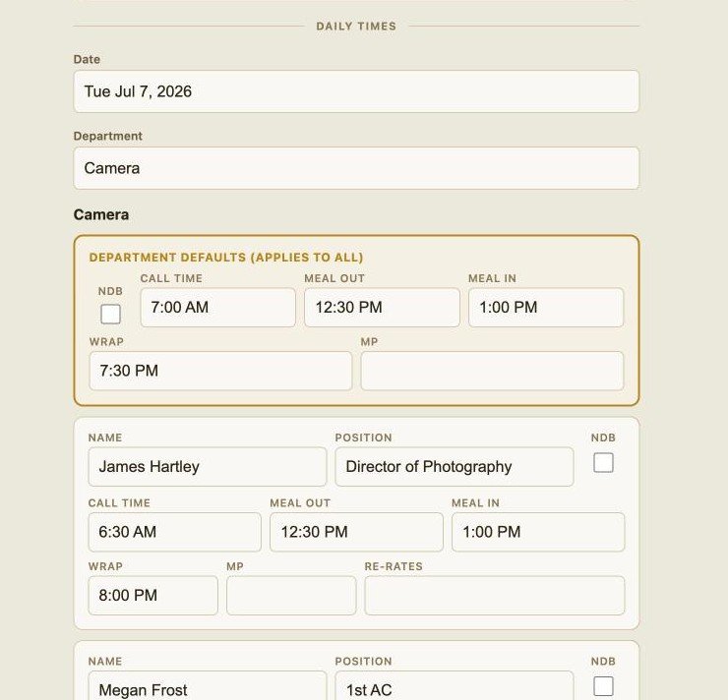Toggle NDB checkbox in Department Defaults
Screen dimensions: 728x700
click(110, 314)
